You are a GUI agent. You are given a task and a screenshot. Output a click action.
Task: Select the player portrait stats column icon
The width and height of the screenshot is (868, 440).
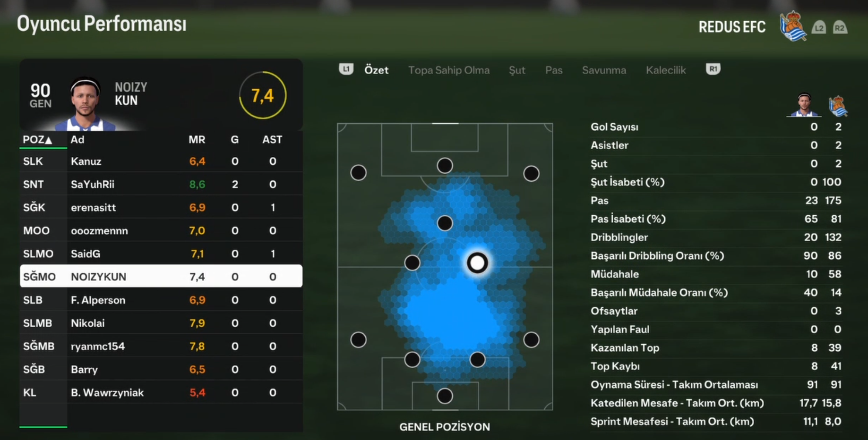click(804, 105)
